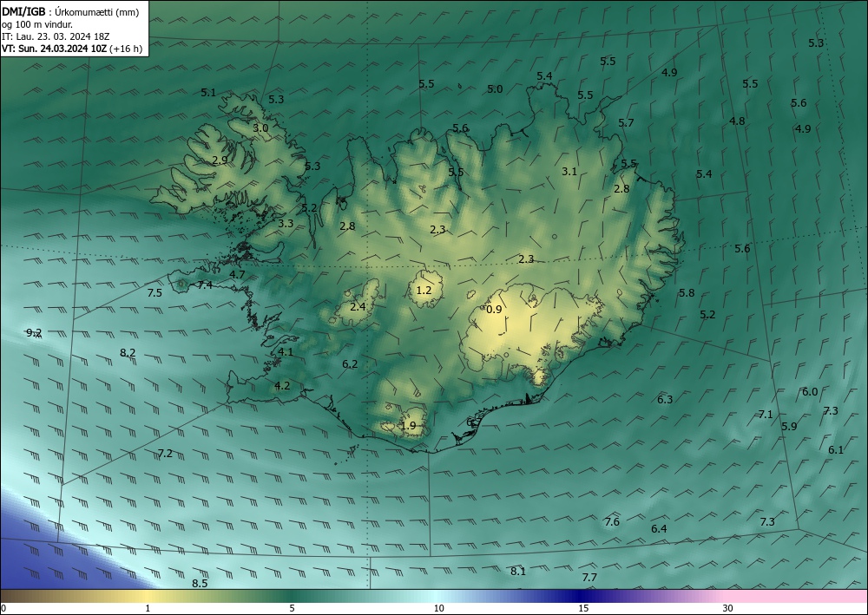Click the 3.1 value on the map
This screenshot has height=615, width=868.
pyautogui.click(x=569, y=172)
